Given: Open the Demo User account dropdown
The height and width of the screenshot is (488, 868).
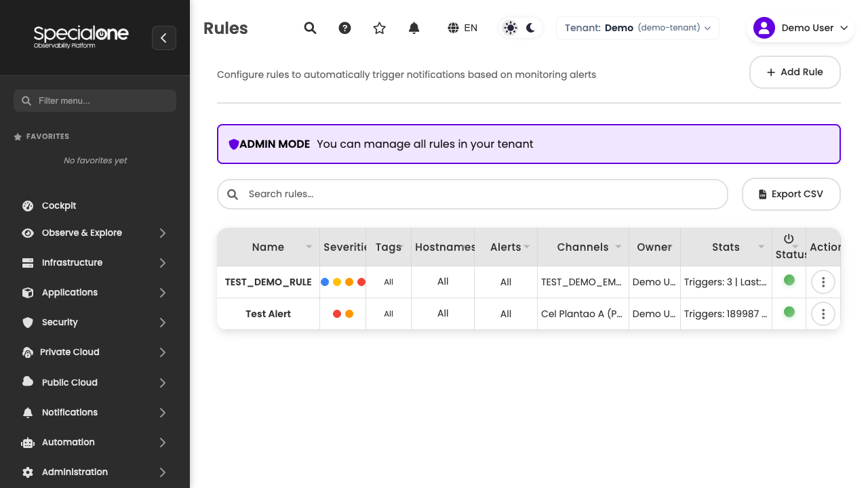Looking at the screenshot, I should click(800, 28).
